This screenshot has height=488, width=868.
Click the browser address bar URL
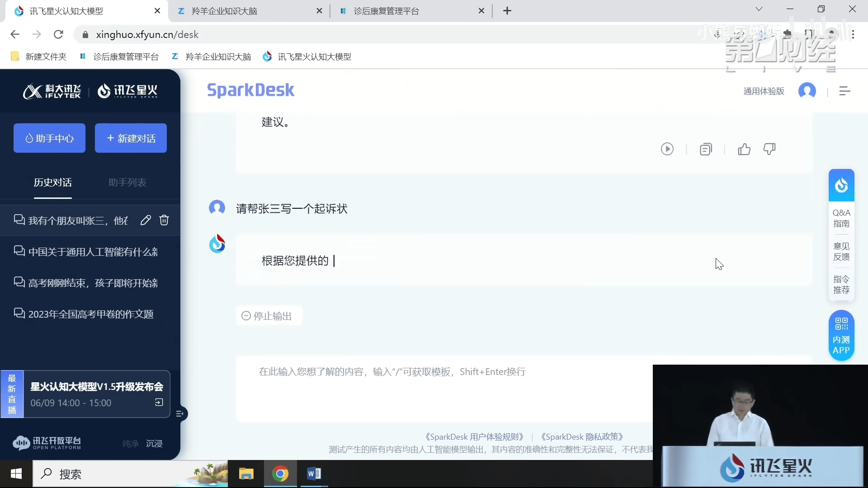click(147, 35)
